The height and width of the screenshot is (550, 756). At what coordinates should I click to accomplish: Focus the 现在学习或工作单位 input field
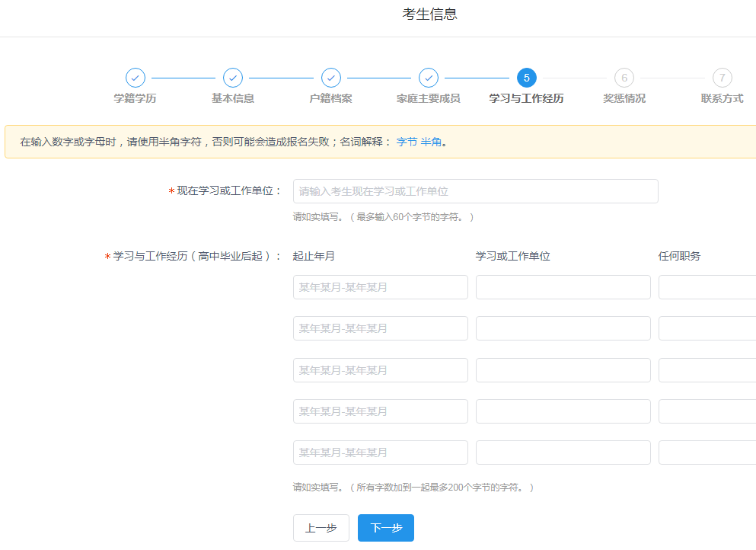475,191
